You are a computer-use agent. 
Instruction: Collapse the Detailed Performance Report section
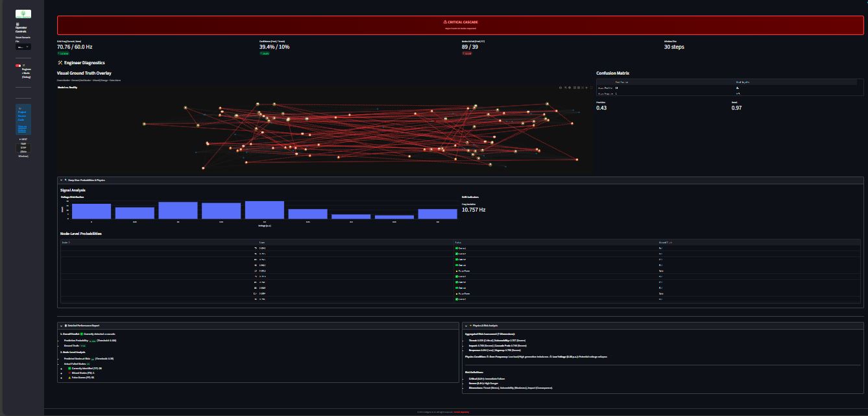coord(62,326)
